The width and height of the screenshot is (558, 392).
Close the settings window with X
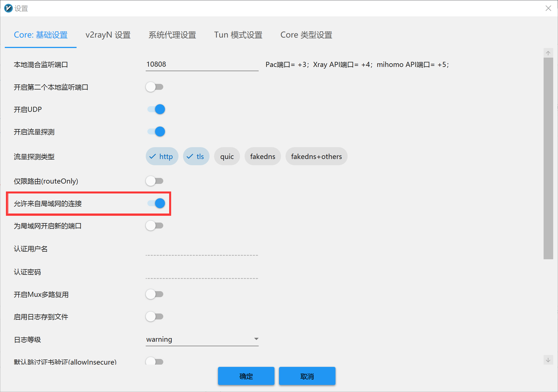548,8
